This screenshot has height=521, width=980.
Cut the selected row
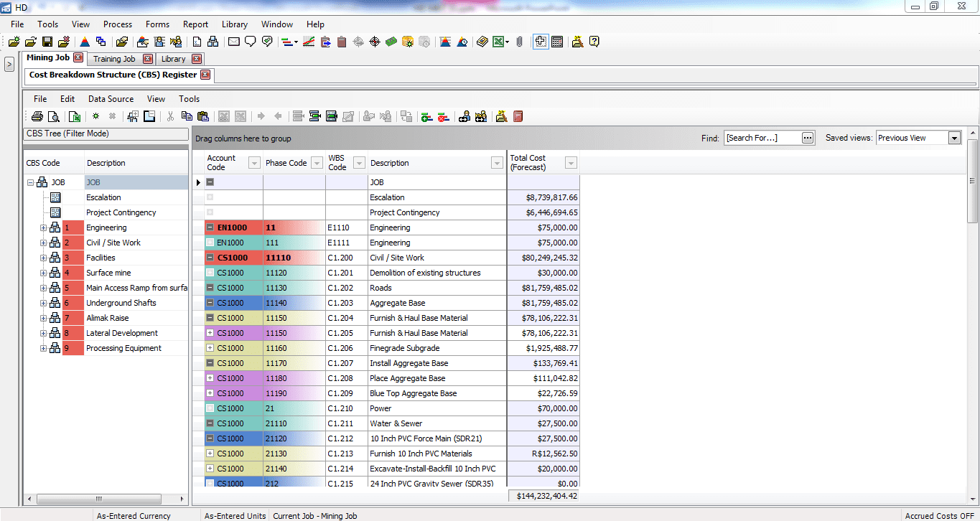(x=169, y=116)
